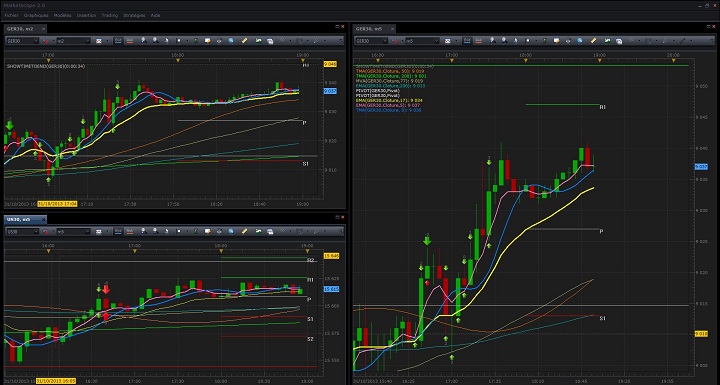720x385 pixels.
Task: Click the 18:00 time marker on m5 chart
Action: [525, 55]
